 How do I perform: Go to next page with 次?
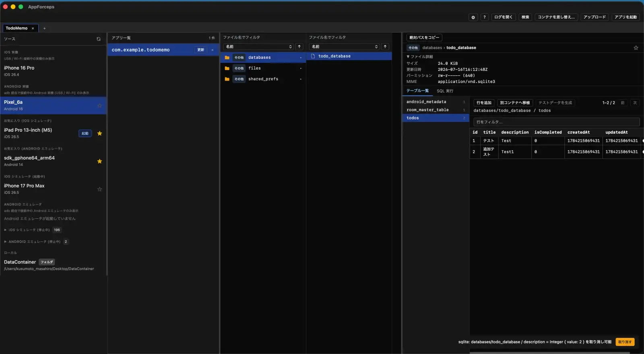[635, 103]
